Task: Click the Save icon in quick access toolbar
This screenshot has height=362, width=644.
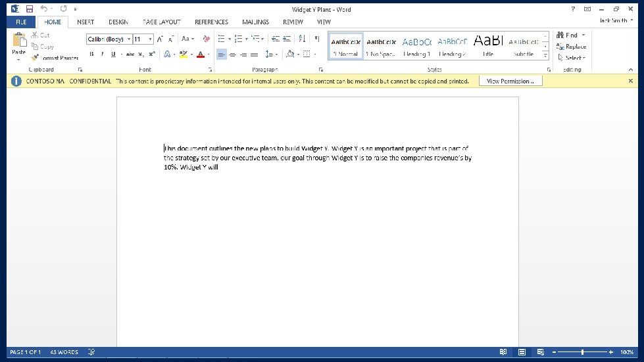Action: click(x=29, y=10)
